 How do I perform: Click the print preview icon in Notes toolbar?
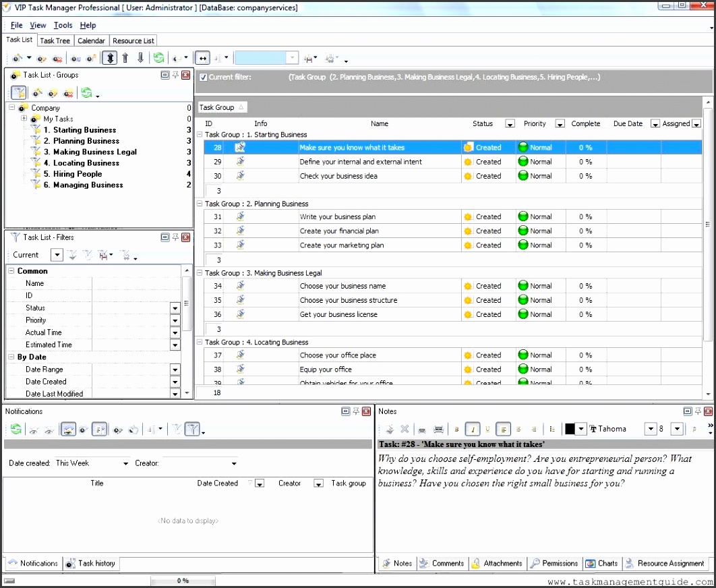pos(438,430)
